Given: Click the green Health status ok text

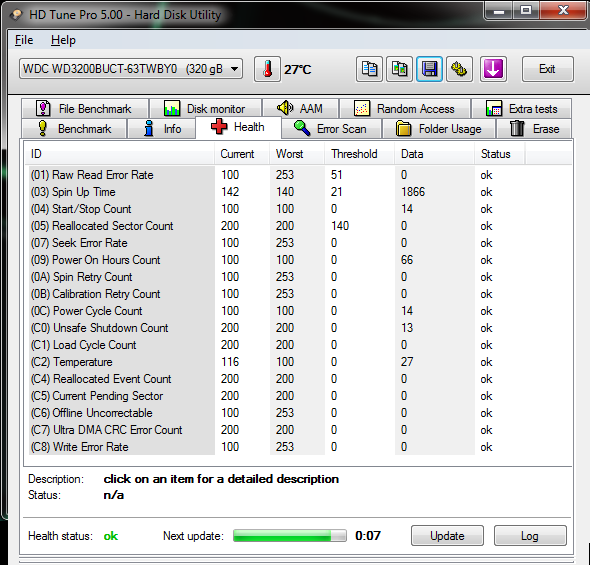Looking at the screenshot, I should pyautogui.click(x=111, y=536).
